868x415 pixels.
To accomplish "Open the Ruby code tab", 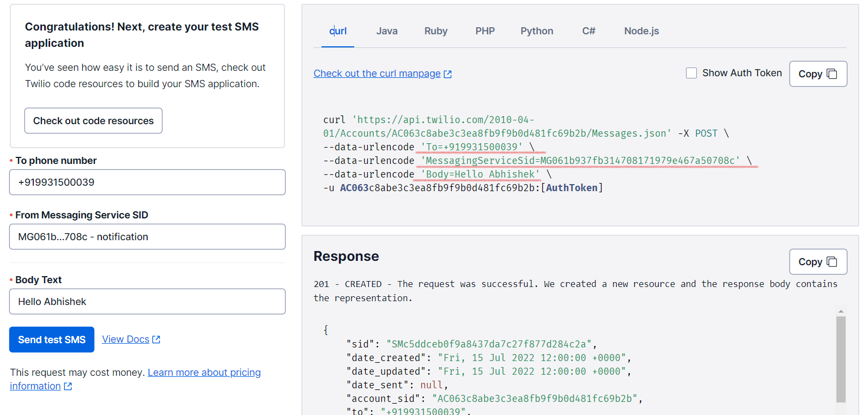I will point(436,31).
